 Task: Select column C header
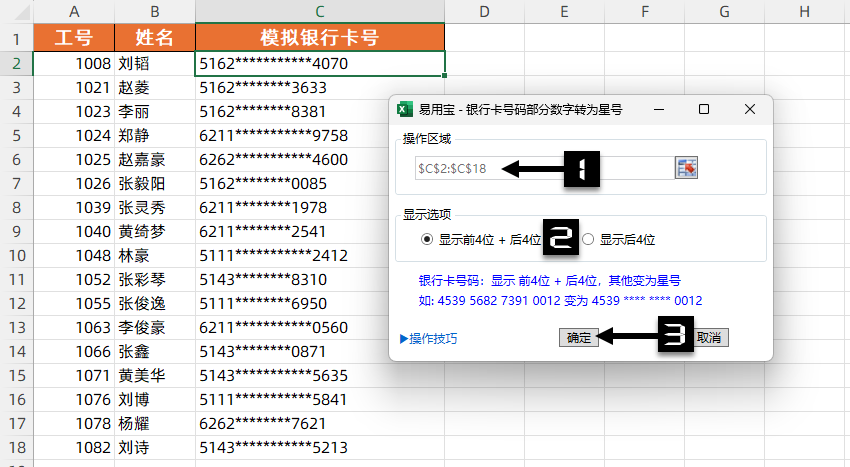coord(320,11)
